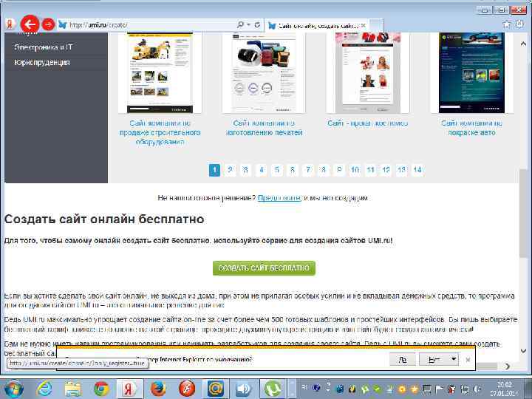Click the 'Сайт компании по изготовлению печатей' link
This screenshot has width=532, height=399.
(x=264, y=128)
